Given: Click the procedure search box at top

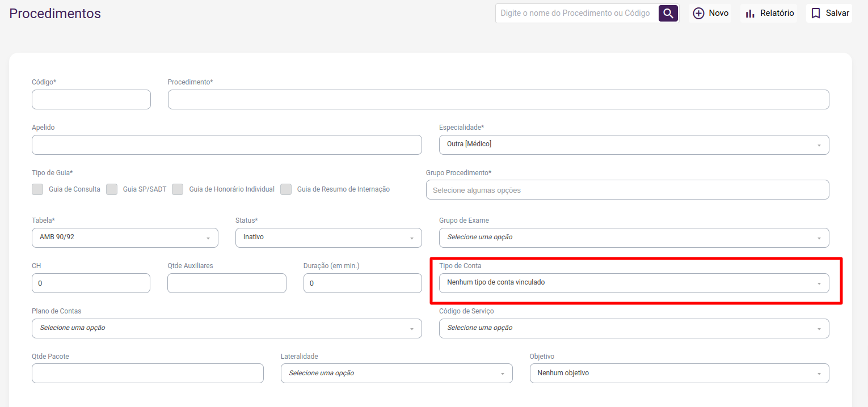Looking at the screenshot, I should point(575,13).
